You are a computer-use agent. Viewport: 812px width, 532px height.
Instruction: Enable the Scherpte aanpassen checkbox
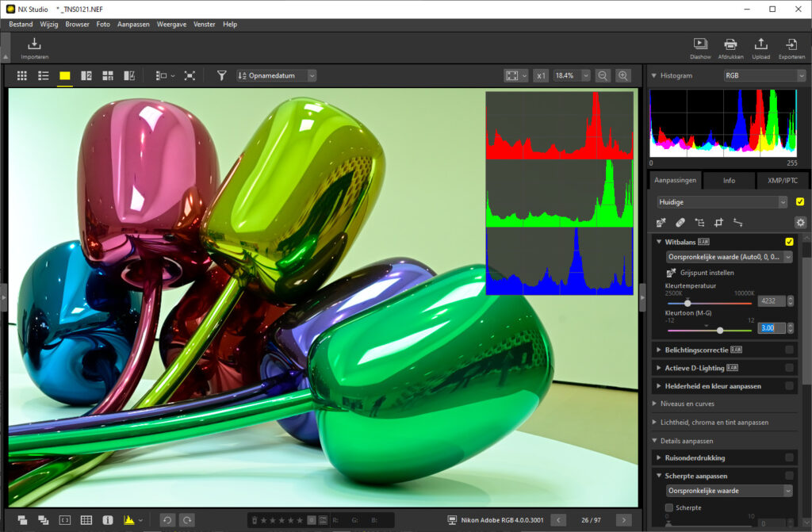tap(789, 476)
